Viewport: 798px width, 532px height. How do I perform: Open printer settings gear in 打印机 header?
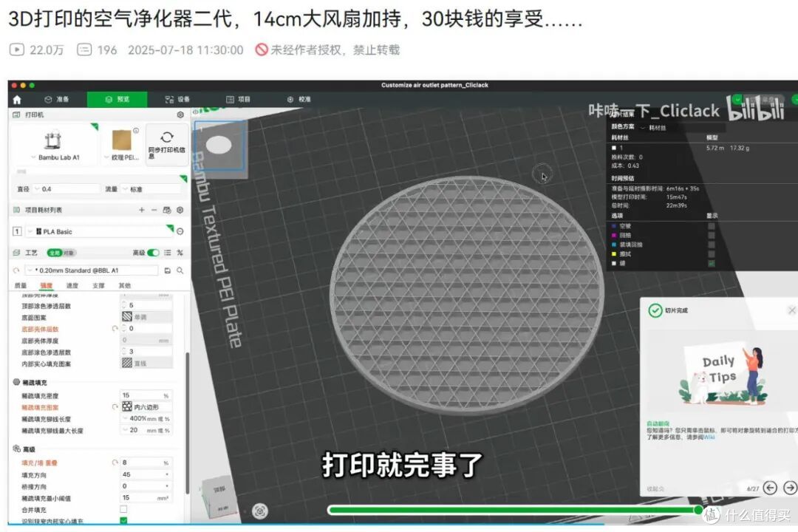[x=180, y=115]
